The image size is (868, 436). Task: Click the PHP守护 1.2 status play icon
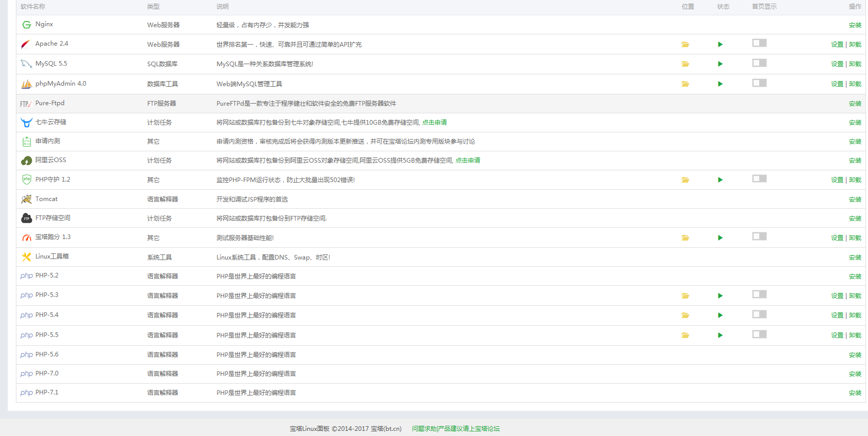click(720, 180)
